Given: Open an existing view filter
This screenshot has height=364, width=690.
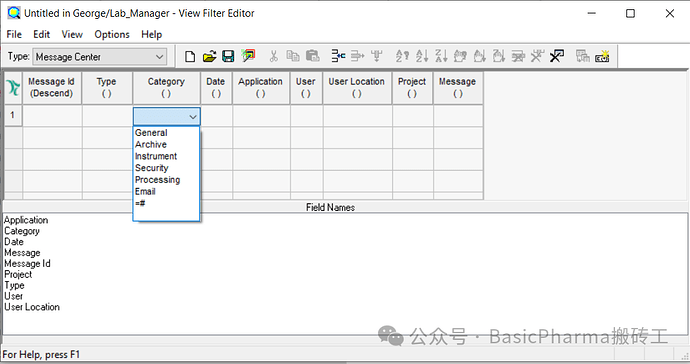Looking at the screenshot, I should (x=209, y=56).
